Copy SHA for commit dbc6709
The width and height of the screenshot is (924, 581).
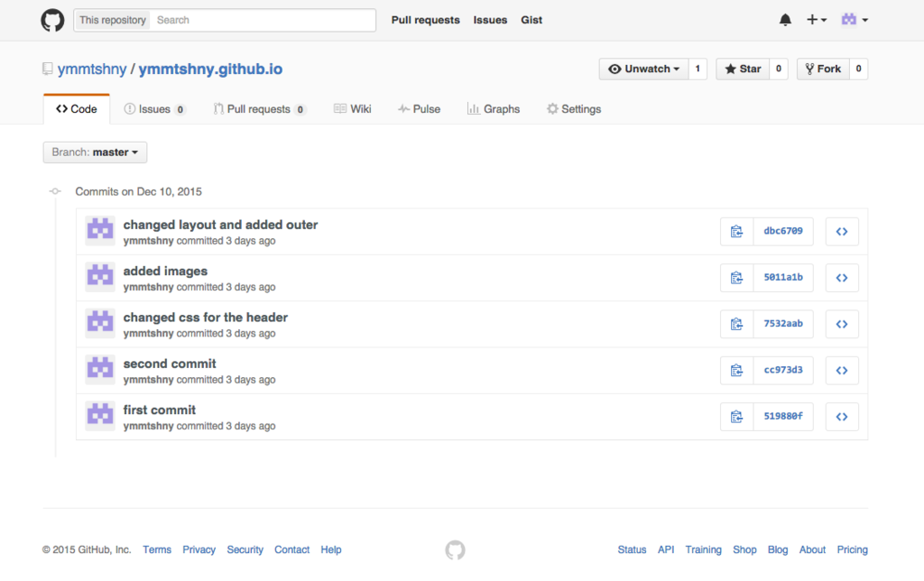coord(736,232)
